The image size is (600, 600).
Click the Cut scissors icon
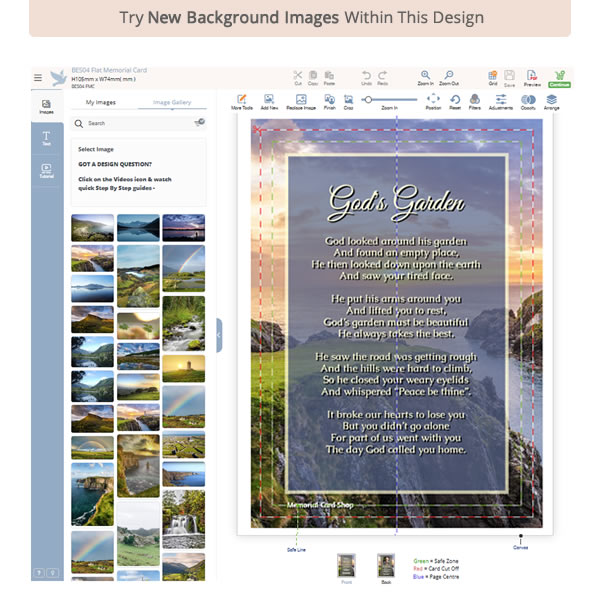pyautogui.click(x=297, y=76)
